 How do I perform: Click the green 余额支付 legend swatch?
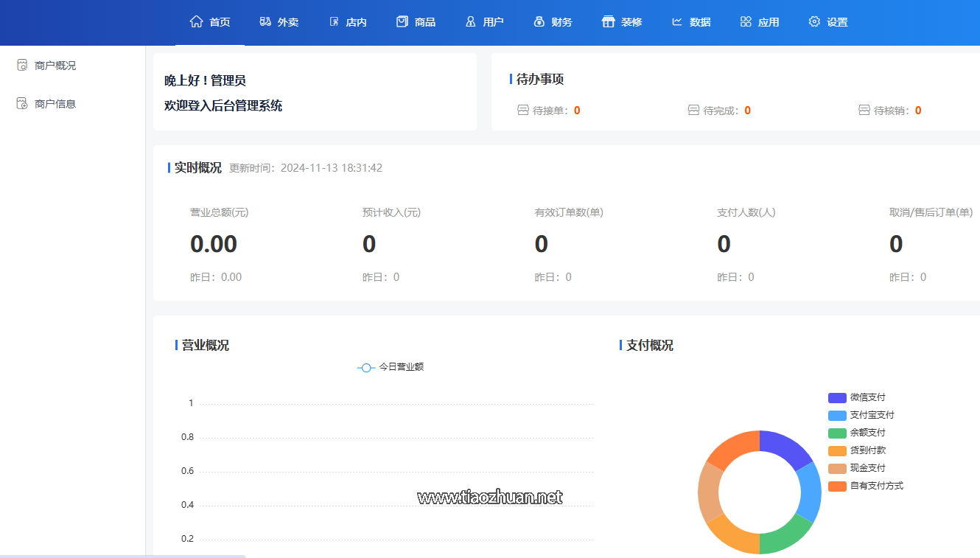pos(837,433)
